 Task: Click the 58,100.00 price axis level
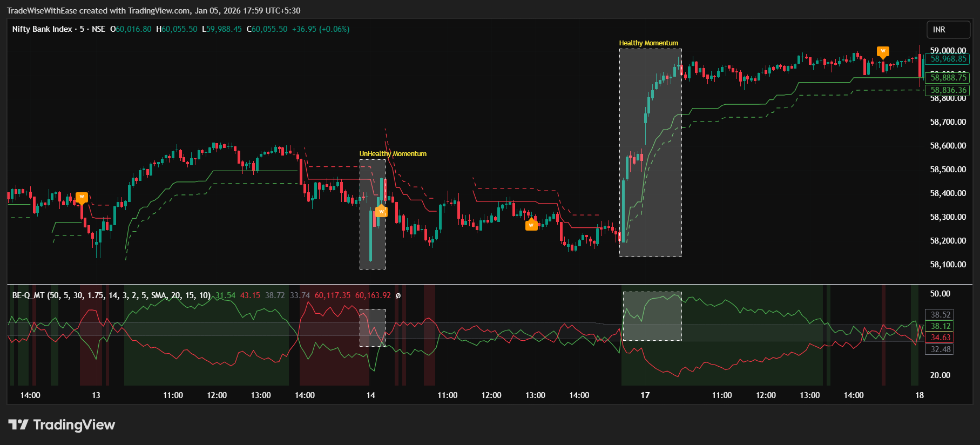(948, 265)
